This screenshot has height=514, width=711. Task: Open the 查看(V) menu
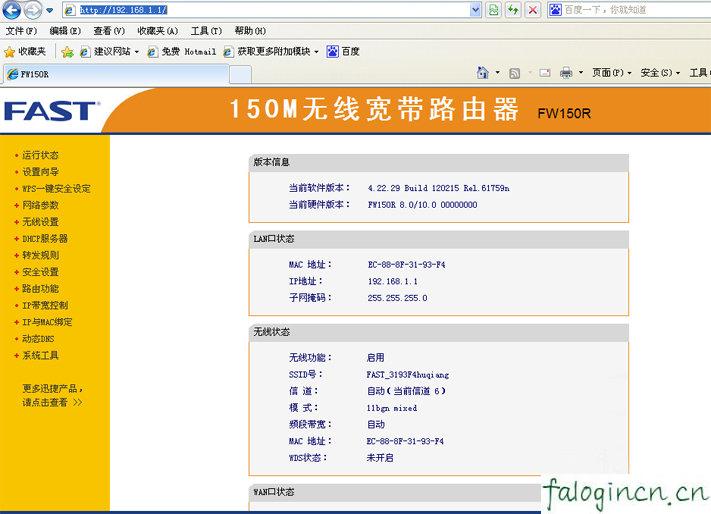coord(108,31)
